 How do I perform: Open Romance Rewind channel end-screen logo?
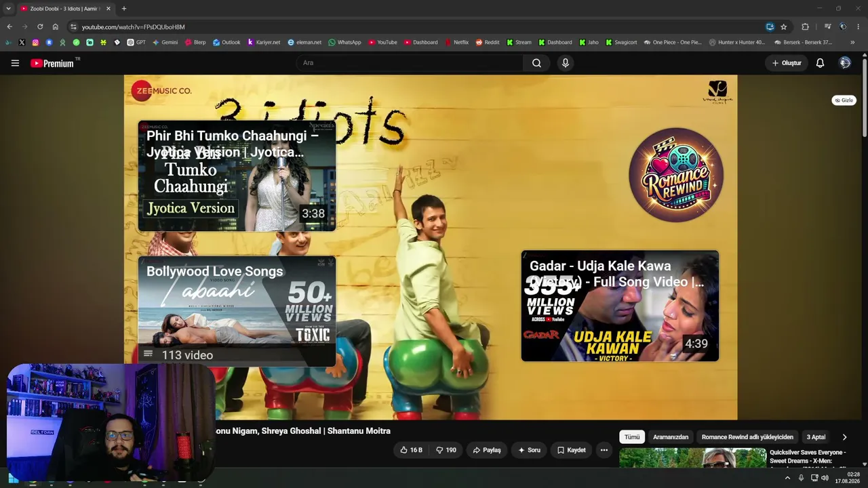click(x=676, y=175)
